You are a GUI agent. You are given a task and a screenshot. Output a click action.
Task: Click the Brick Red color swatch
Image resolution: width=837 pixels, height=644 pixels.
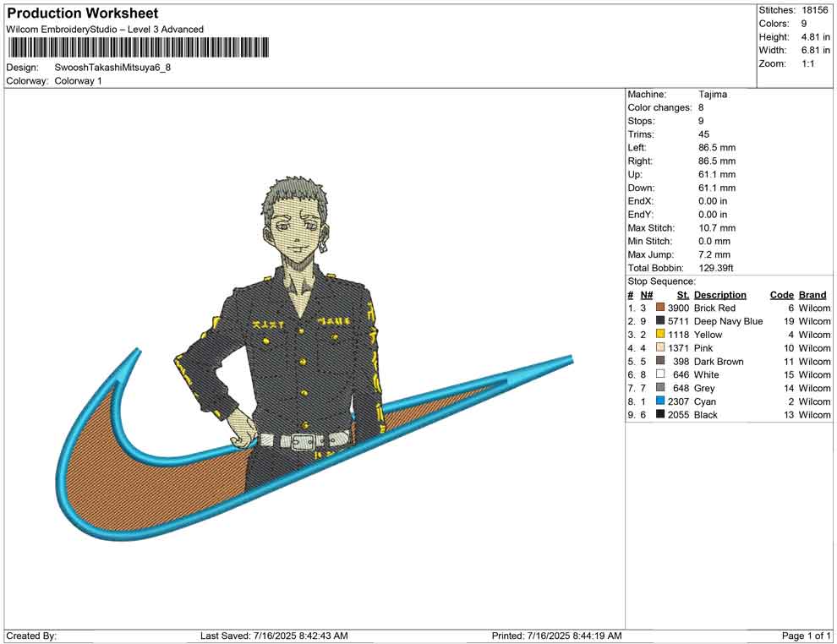click(x=660, y=308)
